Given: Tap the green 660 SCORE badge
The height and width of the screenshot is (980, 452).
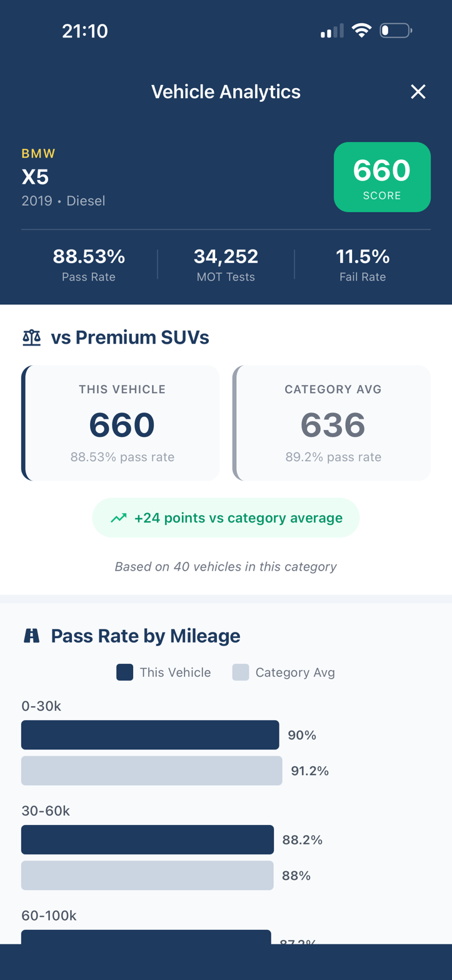Looking at the screenshot, I should point(382,177).
